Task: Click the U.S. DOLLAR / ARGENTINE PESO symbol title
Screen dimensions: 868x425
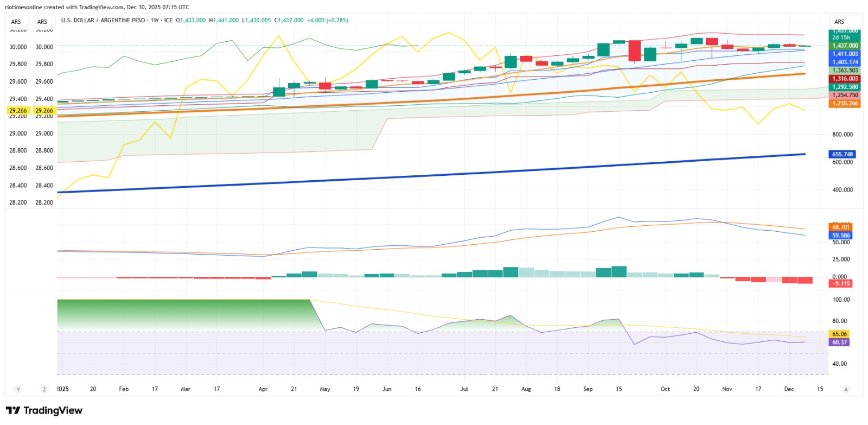Action: point(103,20)
